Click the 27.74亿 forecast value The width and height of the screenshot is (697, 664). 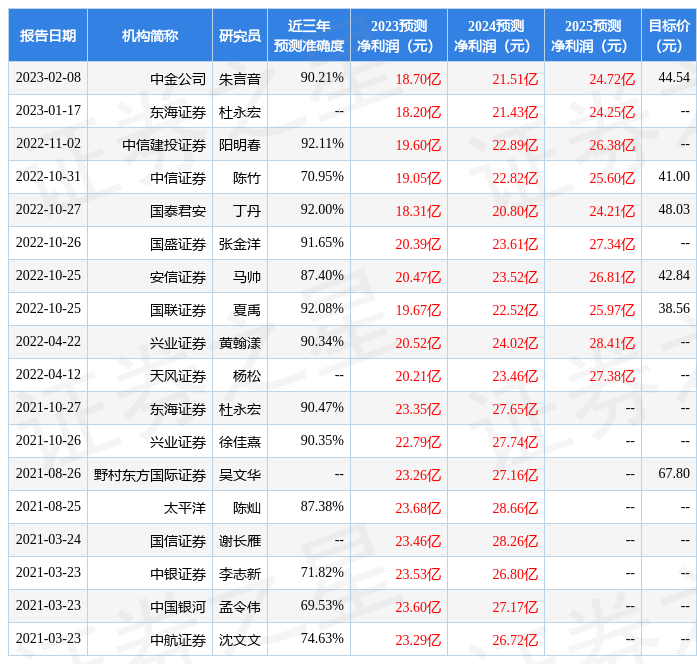(515, 442)
